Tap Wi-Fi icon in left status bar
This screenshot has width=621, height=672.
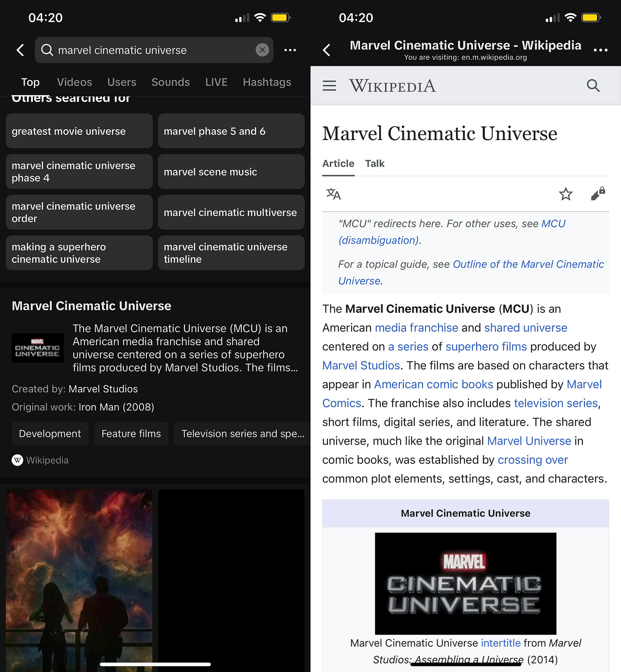[x=260, y=17]
